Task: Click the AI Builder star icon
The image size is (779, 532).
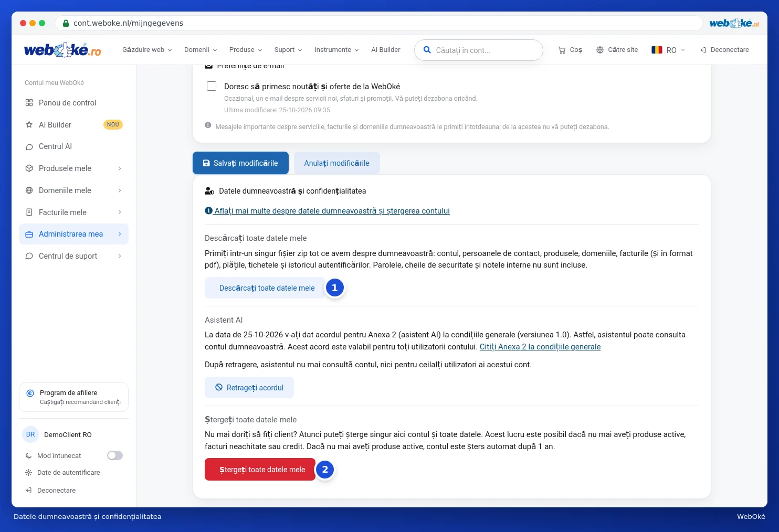Action: [x=29, y=125]
